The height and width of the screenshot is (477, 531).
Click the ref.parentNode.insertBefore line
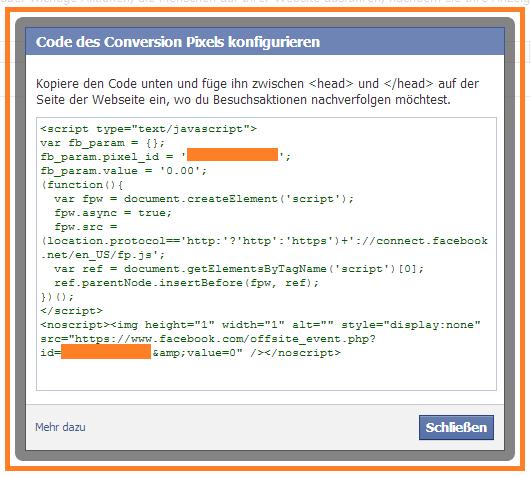pyautogui.click(x=187, y=283)
